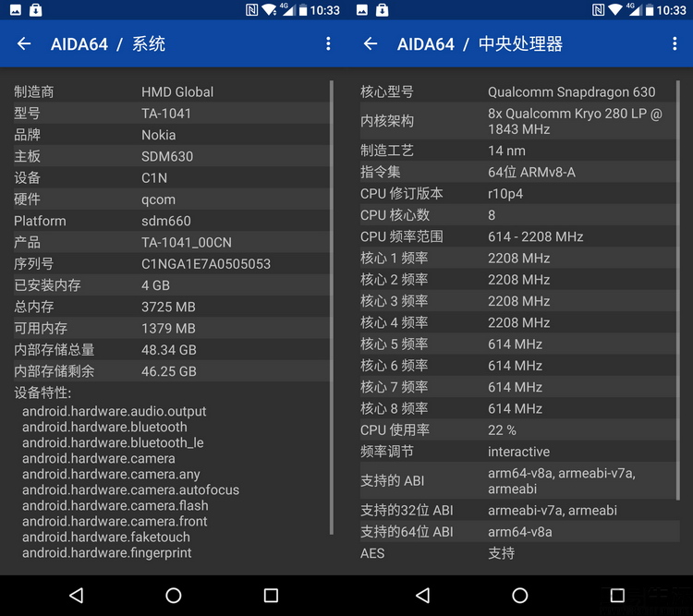Tap back arrow beside AIDA64 / 中央处理器 title
The height and width of the screenshot is (616, 693).
tap(371, 43)
